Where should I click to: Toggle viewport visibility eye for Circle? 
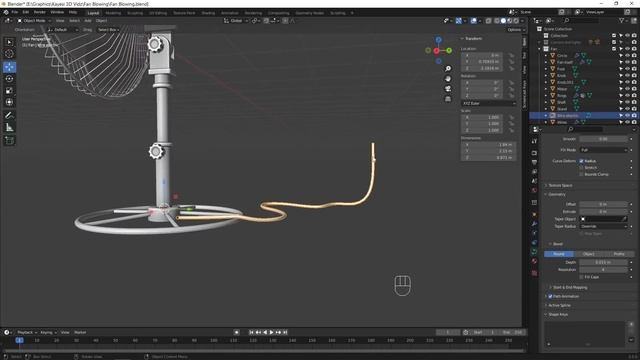[627, 56]
